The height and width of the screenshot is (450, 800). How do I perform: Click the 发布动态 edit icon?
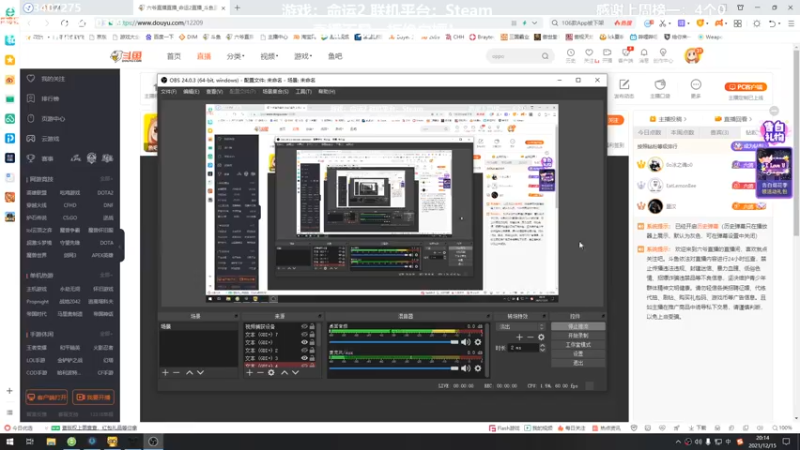pyautogui.click(x=624, y=85)
